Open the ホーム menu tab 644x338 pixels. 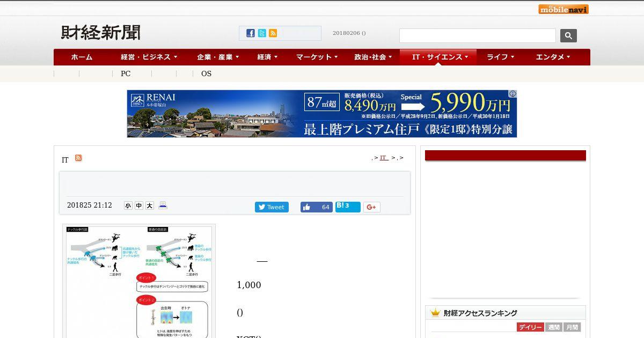pos(82,57)
